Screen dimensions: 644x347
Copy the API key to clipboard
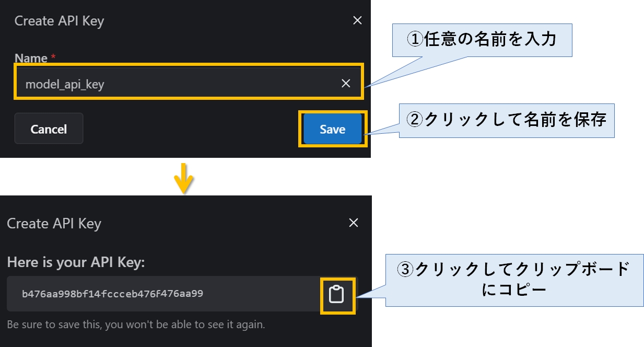(x=337, y=295)
